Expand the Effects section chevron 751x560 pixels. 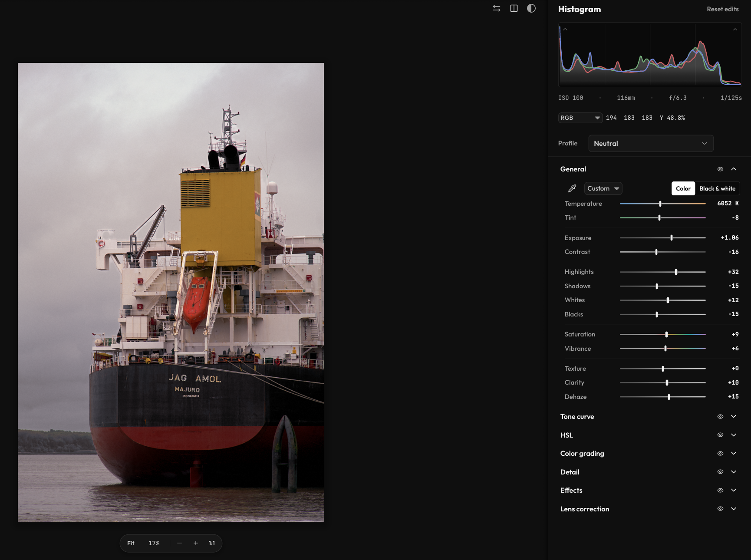(734, 490)
